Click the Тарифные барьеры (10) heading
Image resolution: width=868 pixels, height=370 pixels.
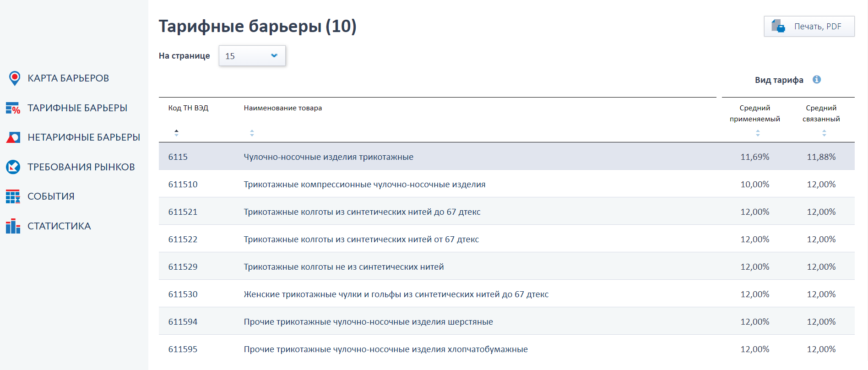coord(258,26)
